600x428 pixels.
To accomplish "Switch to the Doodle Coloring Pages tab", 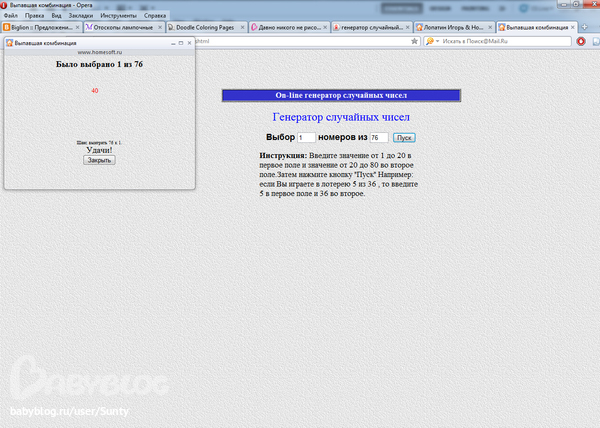I will click(205, 28).
